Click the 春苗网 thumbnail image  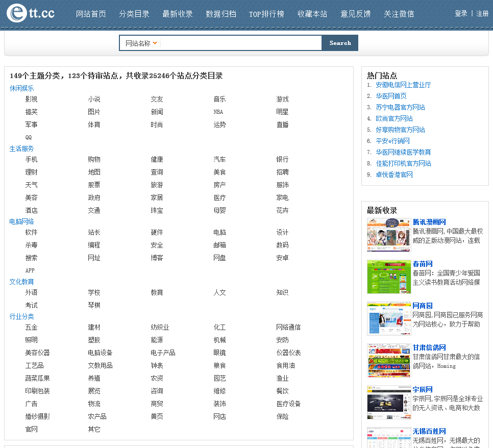click(x=389, y=277)
